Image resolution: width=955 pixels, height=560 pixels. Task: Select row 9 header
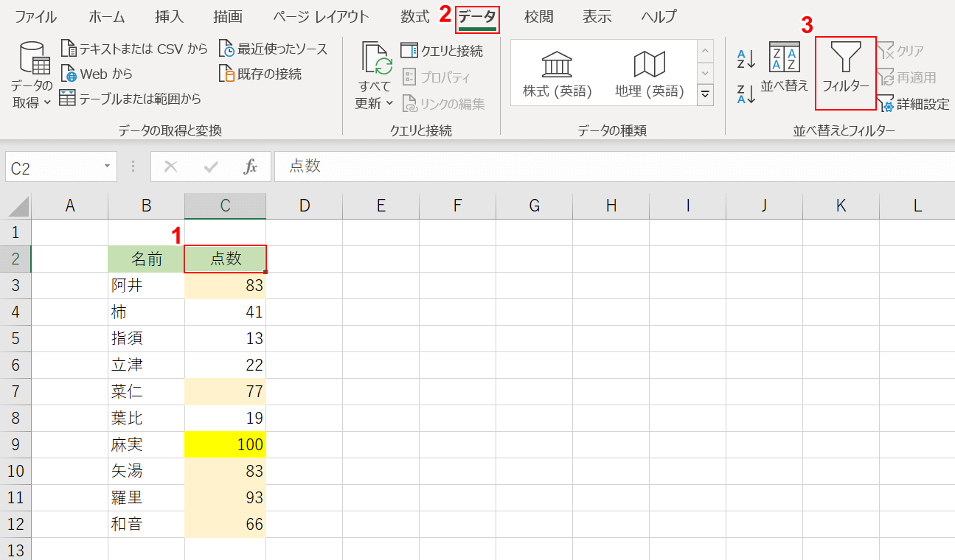tap(16, 445)
